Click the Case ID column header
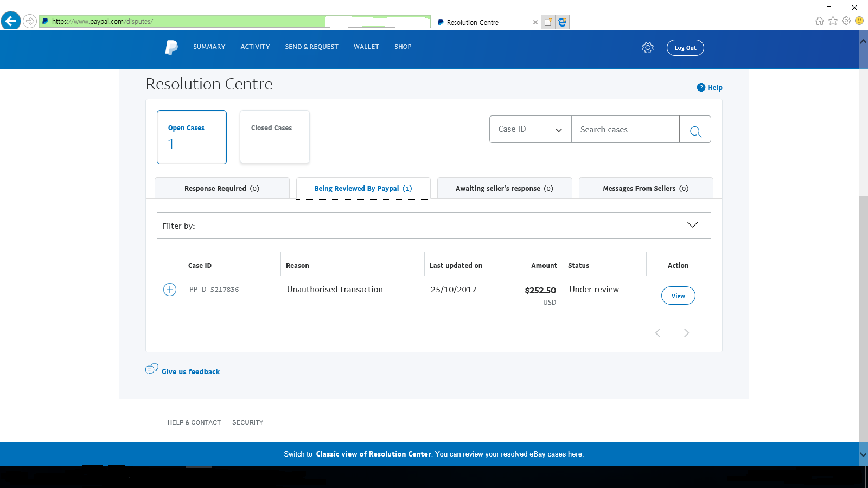 point(200,265)
